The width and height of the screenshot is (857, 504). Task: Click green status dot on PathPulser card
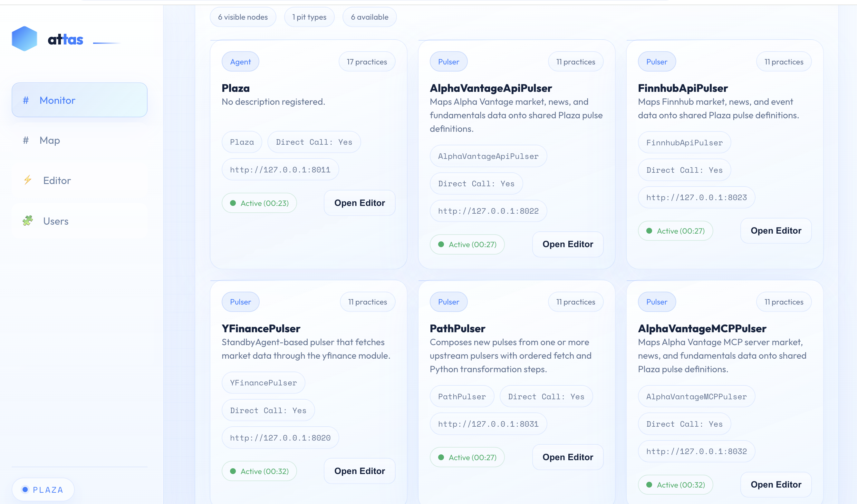(x=441, y=457)
